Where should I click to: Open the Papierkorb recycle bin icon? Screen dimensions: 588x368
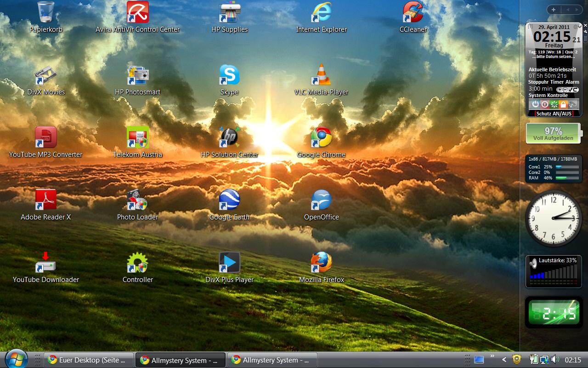(x=46, y=17)
